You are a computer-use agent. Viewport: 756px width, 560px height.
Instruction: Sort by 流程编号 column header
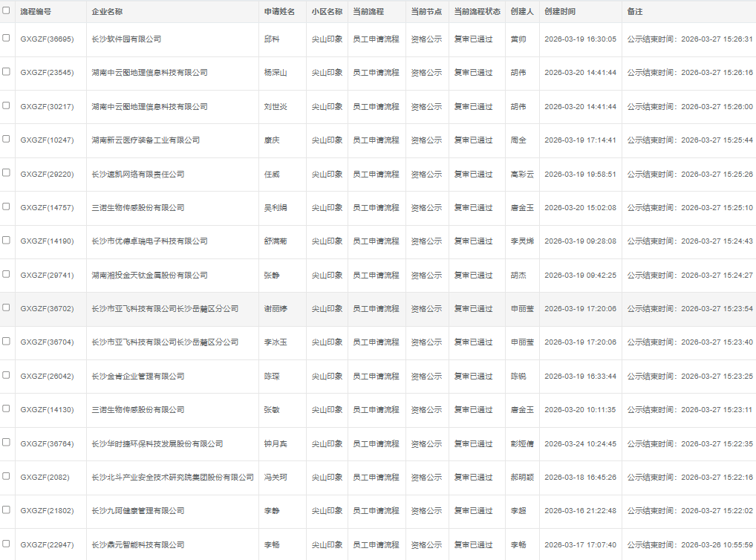pyautogui.click(x=36, y=12)
